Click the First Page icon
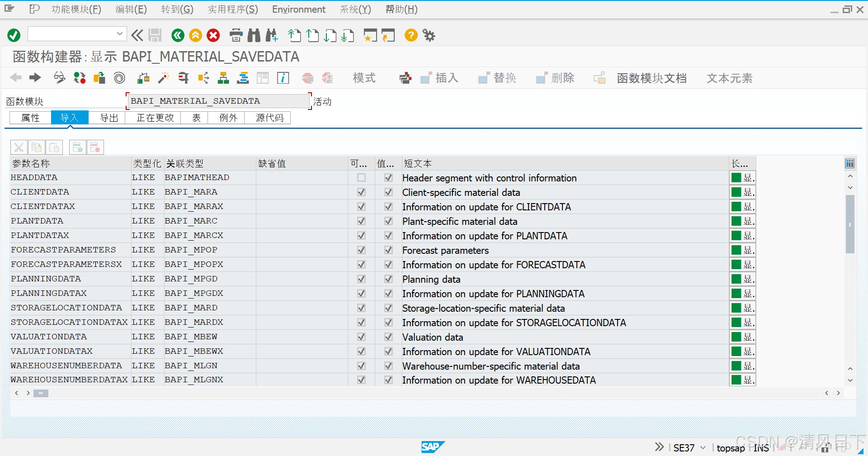Image resolution: width=868 pixels, height=456 pixels. click(x=295, y=35)
